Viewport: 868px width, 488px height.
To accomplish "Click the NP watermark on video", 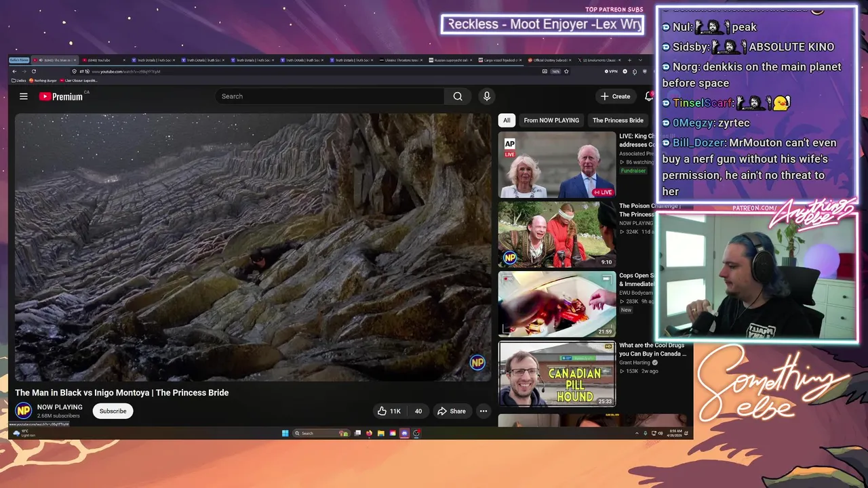I will (477, 363).
